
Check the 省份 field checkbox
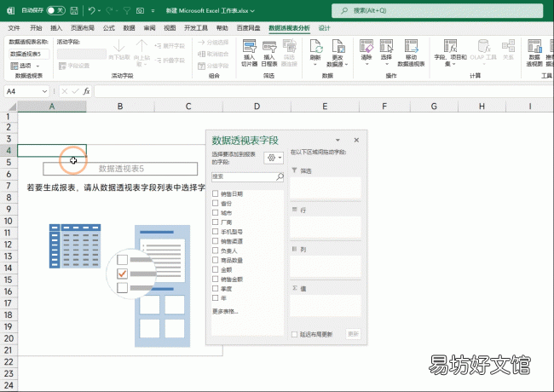[215, 203]
